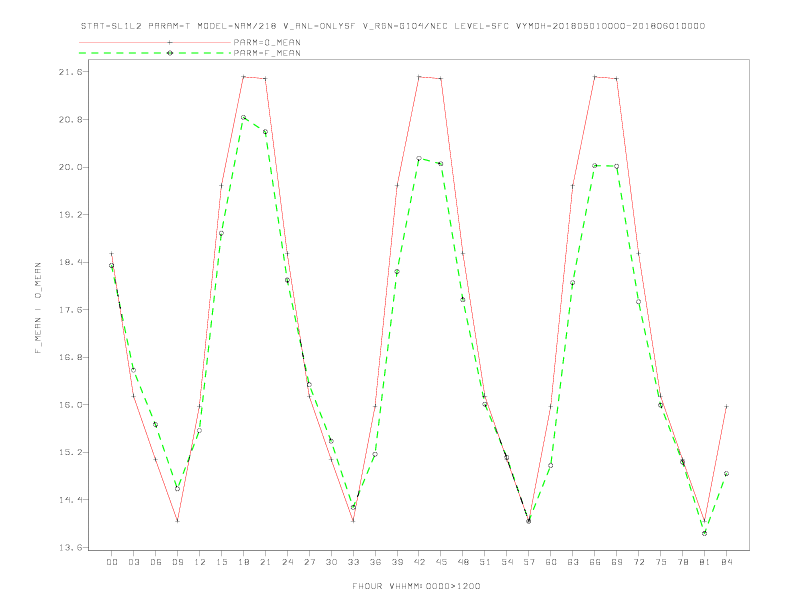The width and height of the screenshot is (792, 612).
Task: Click the 54 forecast hour tick label
Action: click(507, 562)
